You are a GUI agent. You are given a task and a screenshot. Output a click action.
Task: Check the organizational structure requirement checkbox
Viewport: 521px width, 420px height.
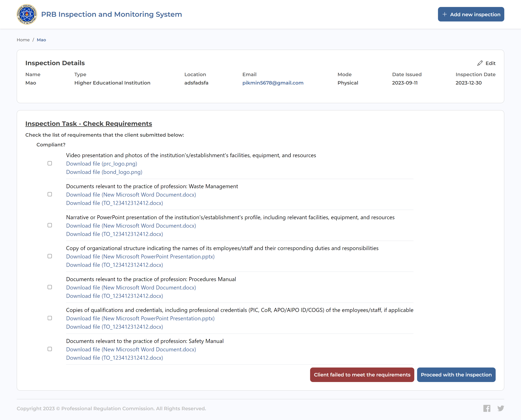click(x=50, y=256)
